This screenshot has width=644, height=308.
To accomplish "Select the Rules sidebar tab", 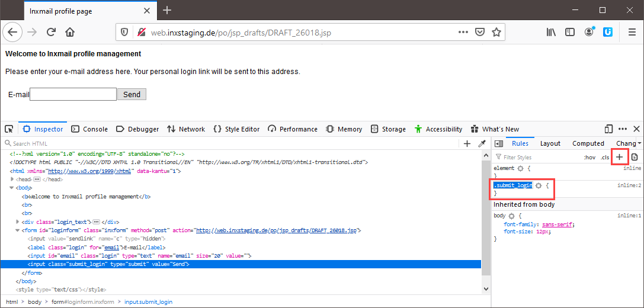I will pos(520,143).
